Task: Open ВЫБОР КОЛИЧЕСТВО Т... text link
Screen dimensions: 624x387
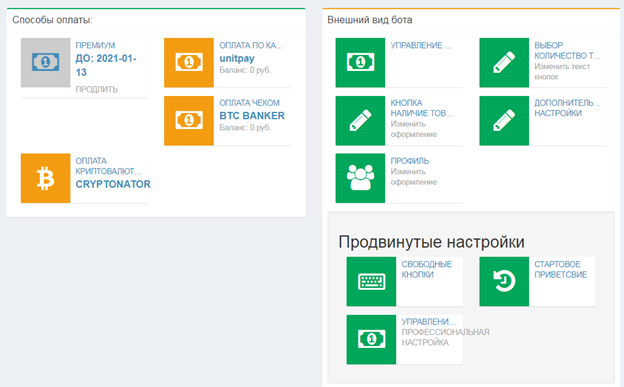Action: tap(567, 51)
